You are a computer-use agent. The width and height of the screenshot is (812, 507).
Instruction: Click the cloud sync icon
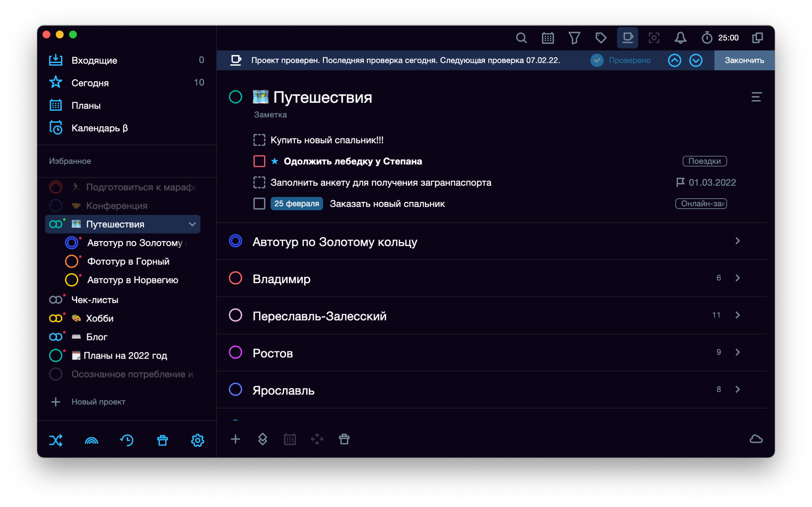[x=756, y=439]
